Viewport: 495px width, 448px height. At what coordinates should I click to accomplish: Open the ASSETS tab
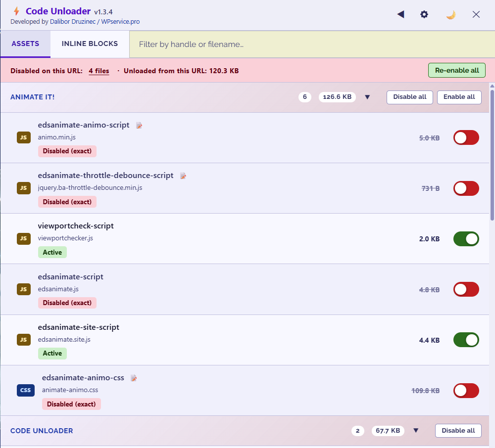coord(25,44)
